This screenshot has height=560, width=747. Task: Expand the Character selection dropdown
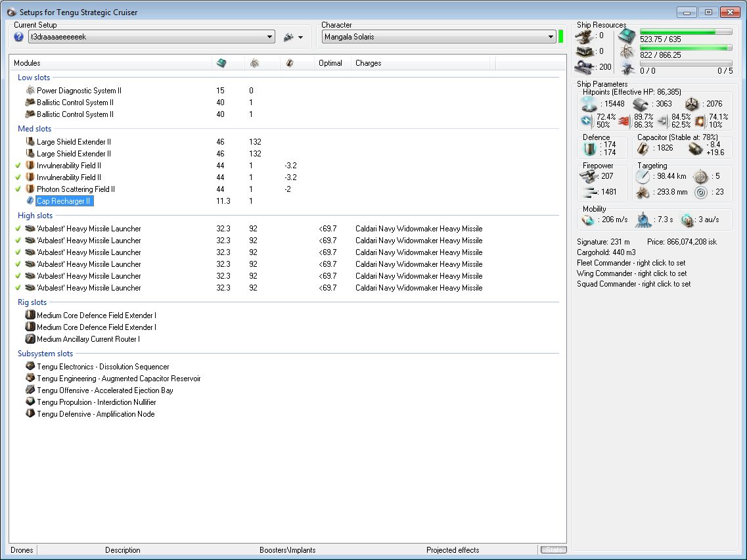(x=551, y=37)
